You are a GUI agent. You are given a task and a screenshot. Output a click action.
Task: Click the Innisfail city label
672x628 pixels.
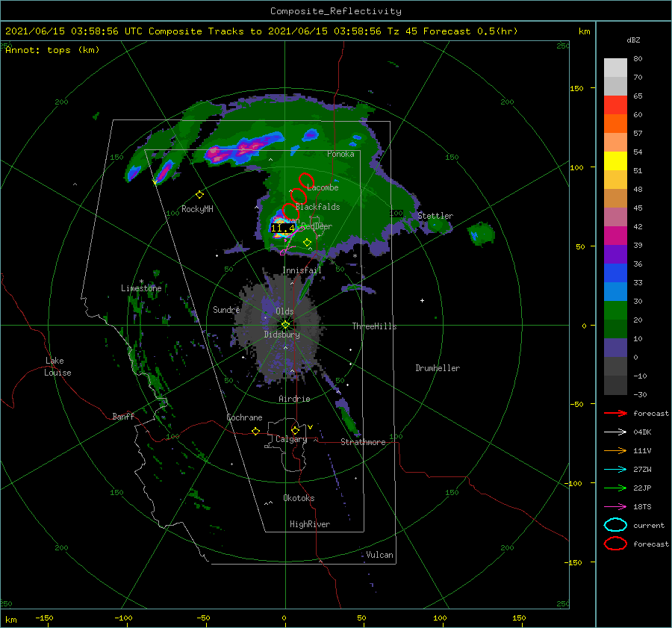(302, 270)
